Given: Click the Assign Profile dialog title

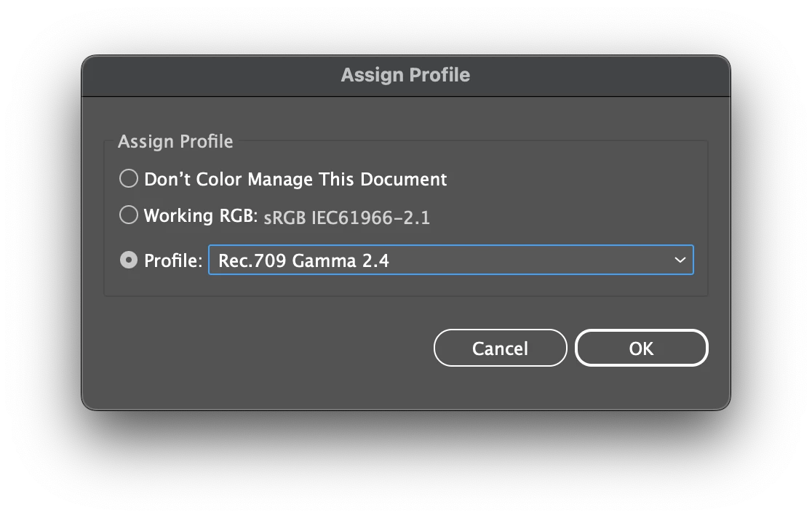Looking at the screenshot, I should [405, 75].
